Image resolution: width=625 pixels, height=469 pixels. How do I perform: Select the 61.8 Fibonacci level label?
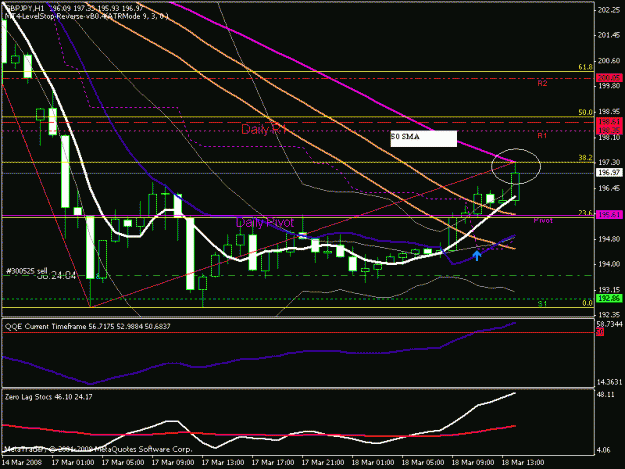click(x=585, y=67)
